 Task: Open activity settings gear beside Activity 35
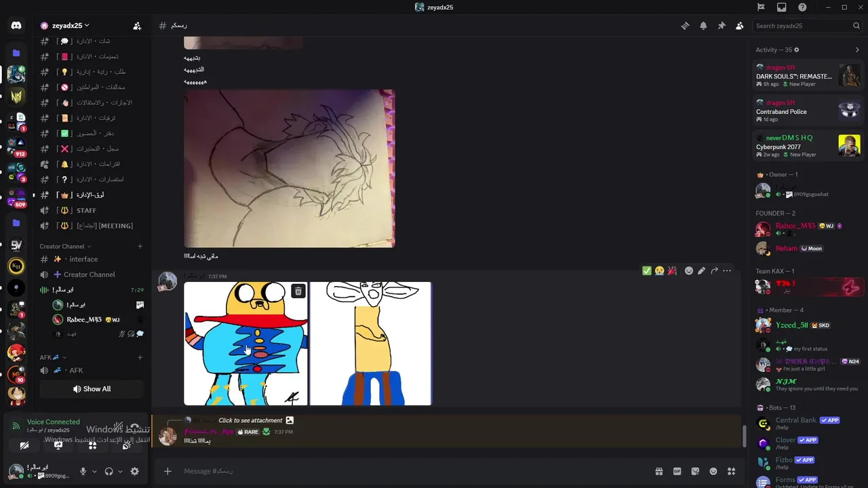tap(797, 49)
